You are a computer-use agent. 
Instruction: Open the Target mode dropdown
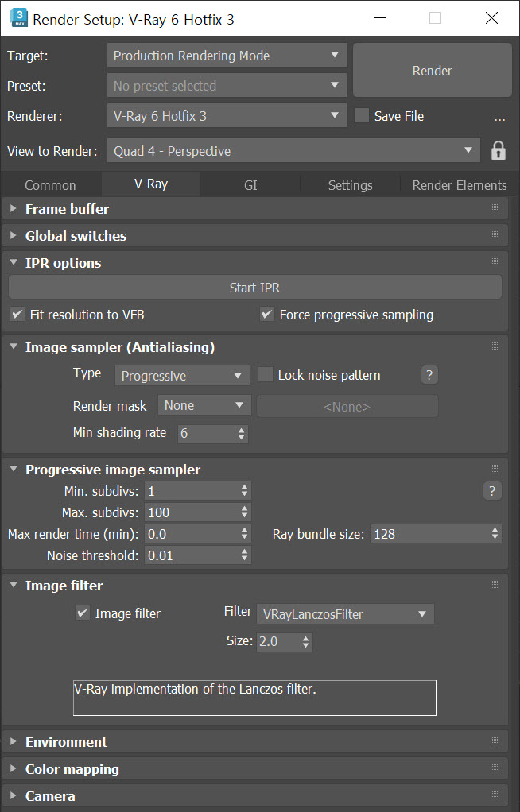click(227, 56)
